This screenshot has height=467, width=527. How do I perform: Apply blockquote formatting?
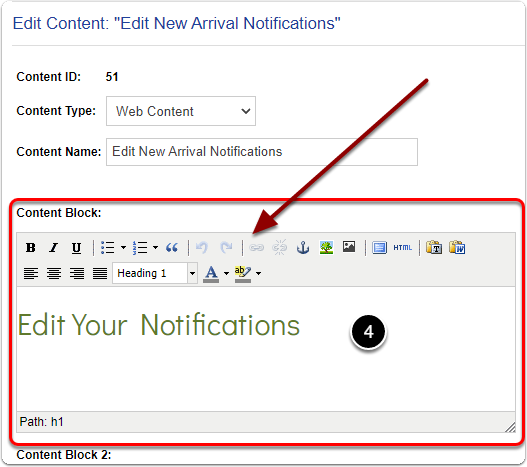pos(172,248)
